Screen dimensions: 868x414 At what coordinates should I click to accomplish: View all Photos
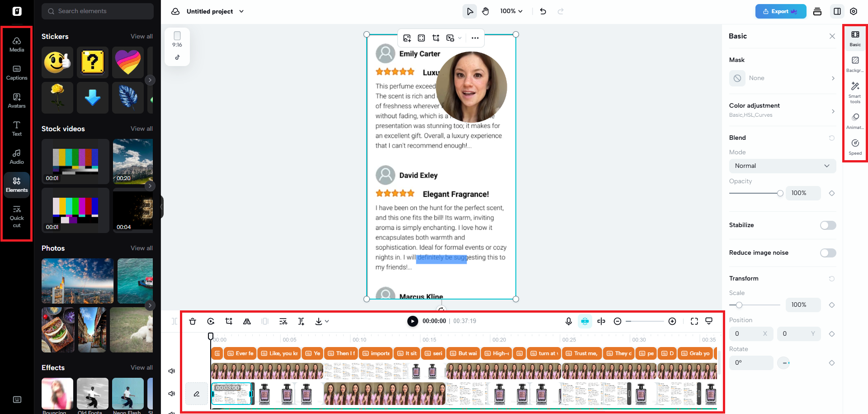click(142, 248)
